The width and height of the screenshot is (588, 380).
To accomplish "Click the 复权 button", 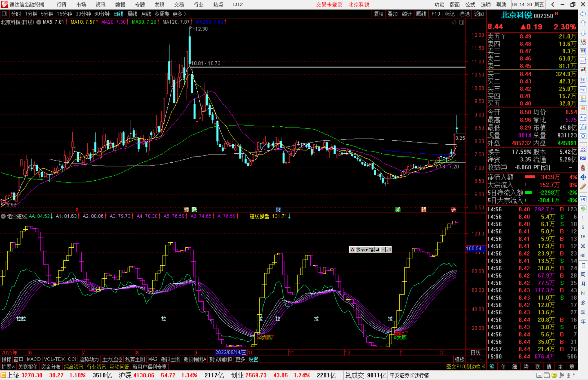I will click(x=379, y=14).
